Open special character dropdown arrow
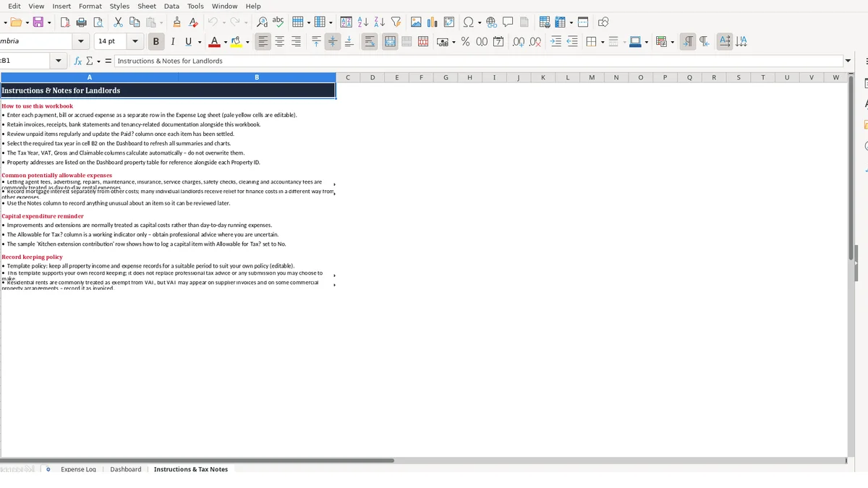Viewport: 868px width, 488px height. pos(480,22)
